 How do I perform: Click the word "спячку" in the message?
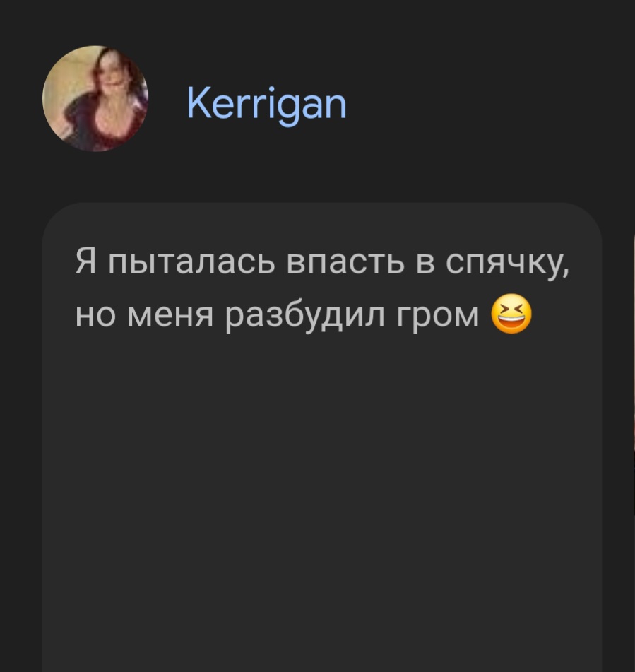tap(507, 262)
